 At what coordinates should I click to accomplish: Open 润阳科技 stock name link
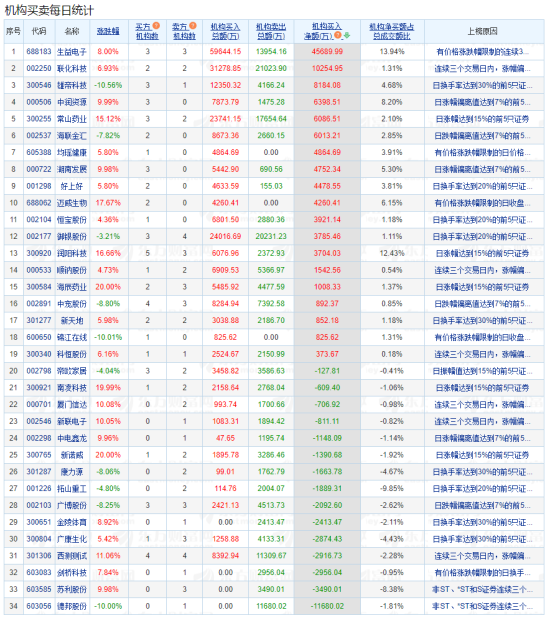(x=72, y=253)
